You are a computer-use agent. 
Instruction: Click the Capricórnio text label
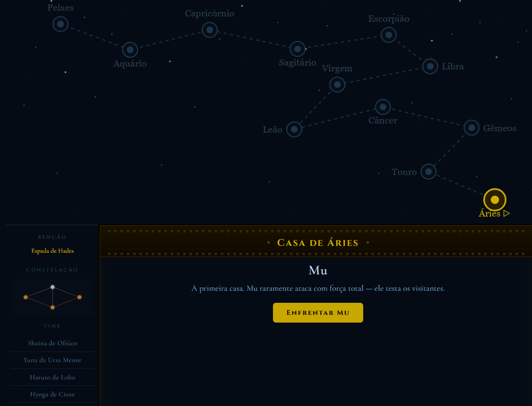tap(209, 14)
